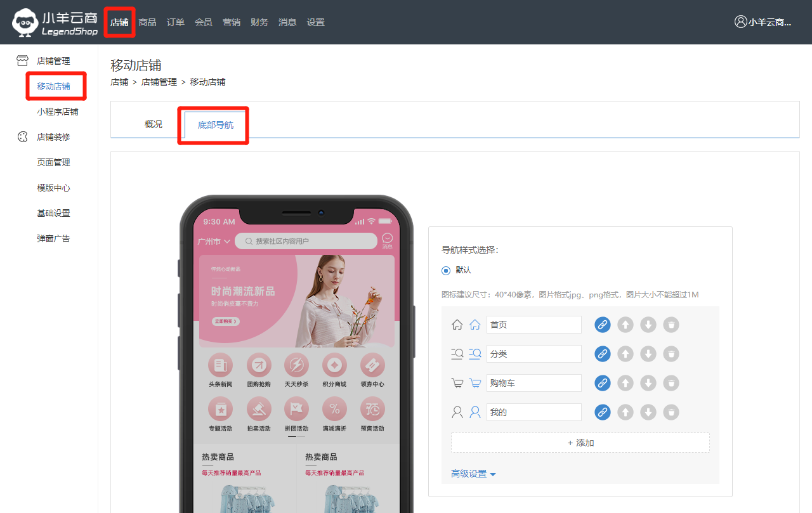The height and width of the screenshot is (513, 812).
Task: Click the 分类 name input field
Action: (534, 354)
